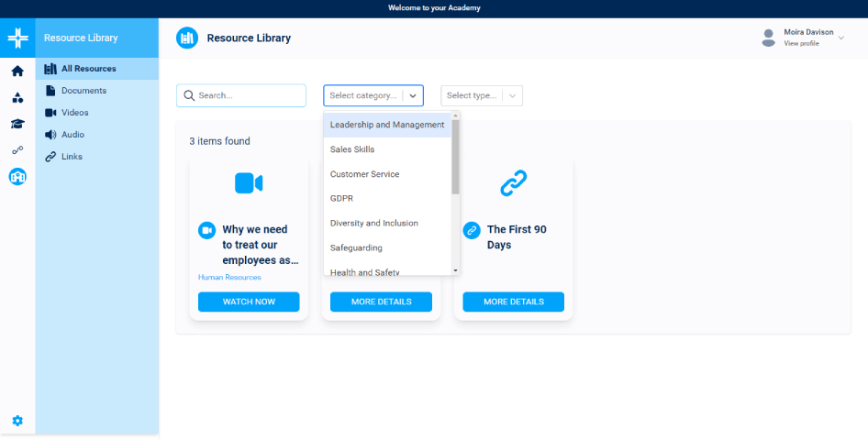
Task: Expand the Select category dropdown arrow
Action: tap(413, 96)
